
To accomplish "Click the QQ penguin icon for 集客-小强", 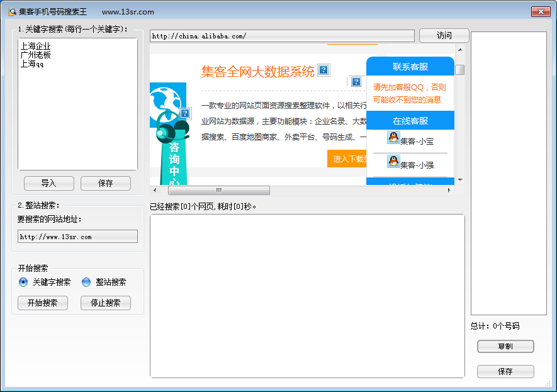I will click(x=393, y=161).
